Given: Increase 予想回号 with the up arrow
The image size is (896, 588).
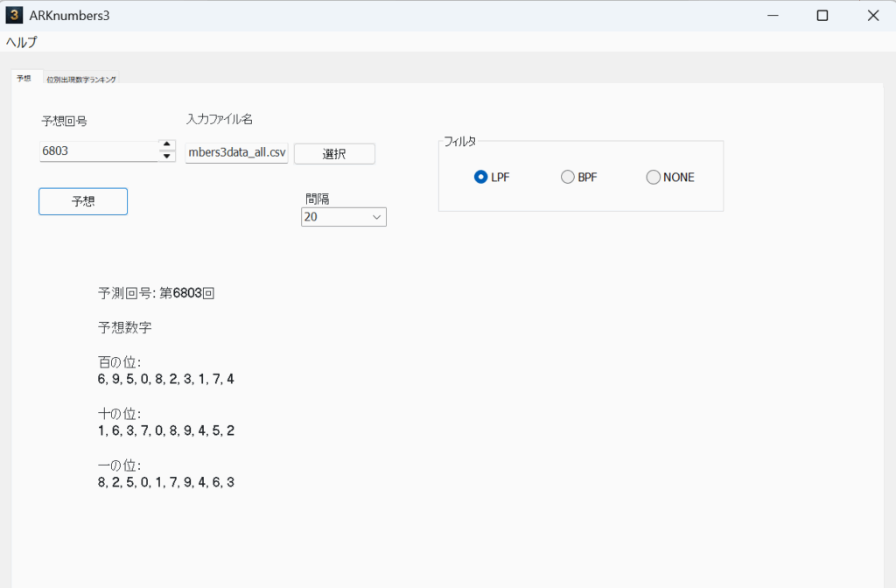Looking at the screenshot, I should (167, 145).
